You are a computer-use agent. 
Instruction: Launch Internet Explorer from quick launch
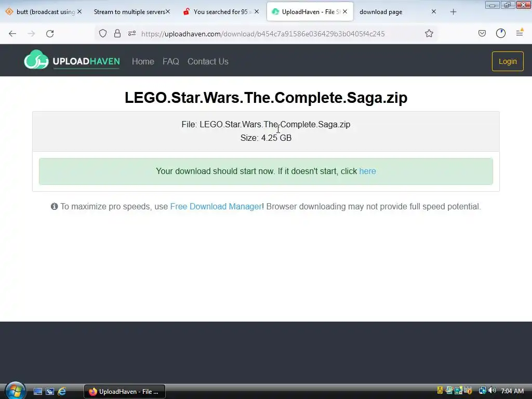(x=62, y=392)
